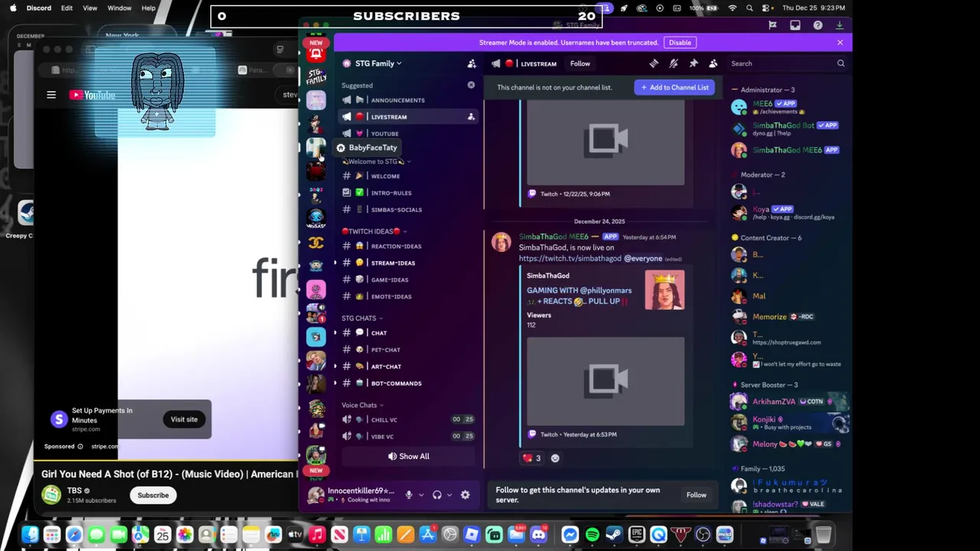Open the View menu
Screen dimensions: 980x551
click(90, 8)
